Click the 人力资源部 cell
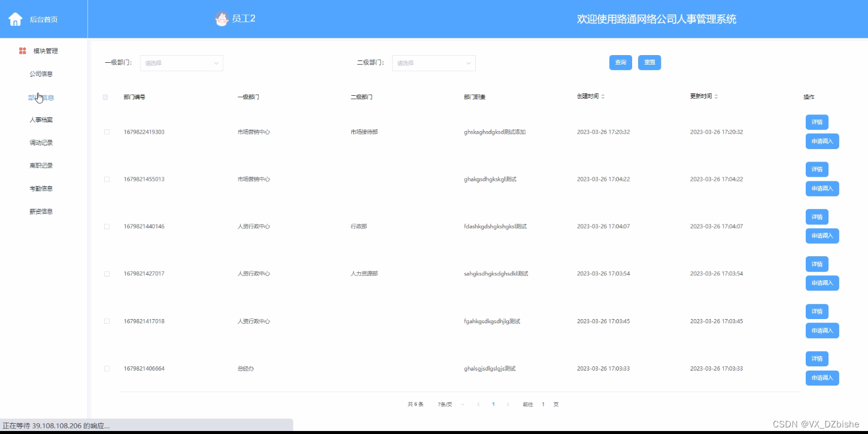868x434 pixels. point(364,274)
